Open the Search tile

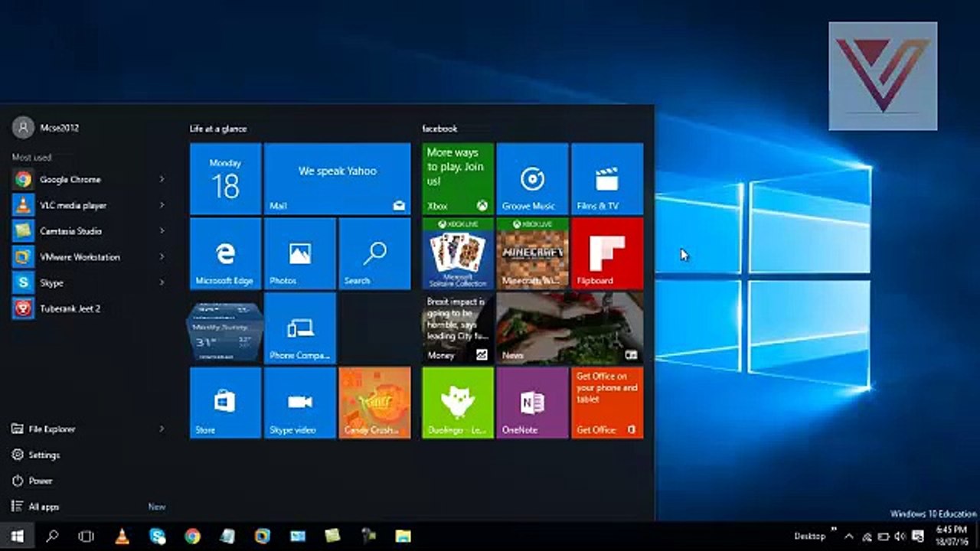374,253
